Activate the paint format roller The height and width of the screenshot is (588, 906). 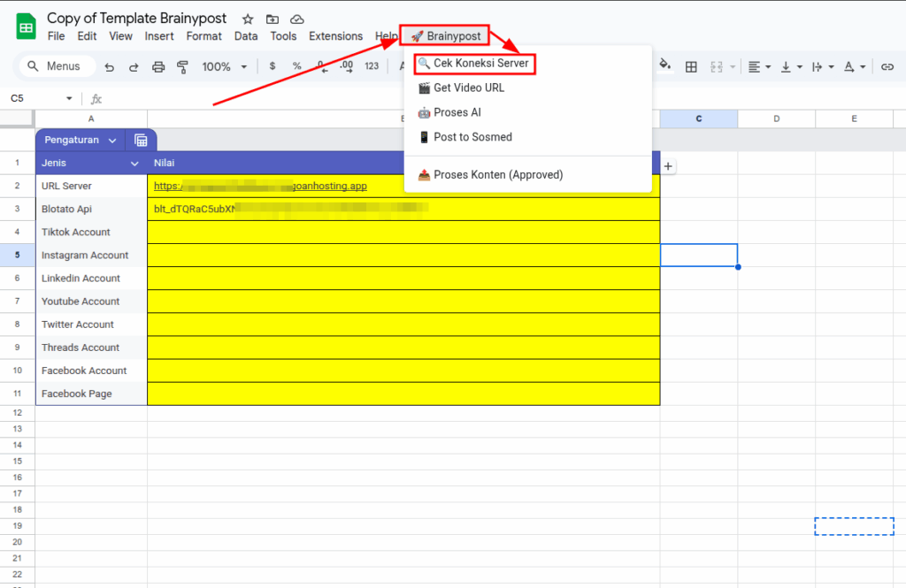[x=183, y=66]
